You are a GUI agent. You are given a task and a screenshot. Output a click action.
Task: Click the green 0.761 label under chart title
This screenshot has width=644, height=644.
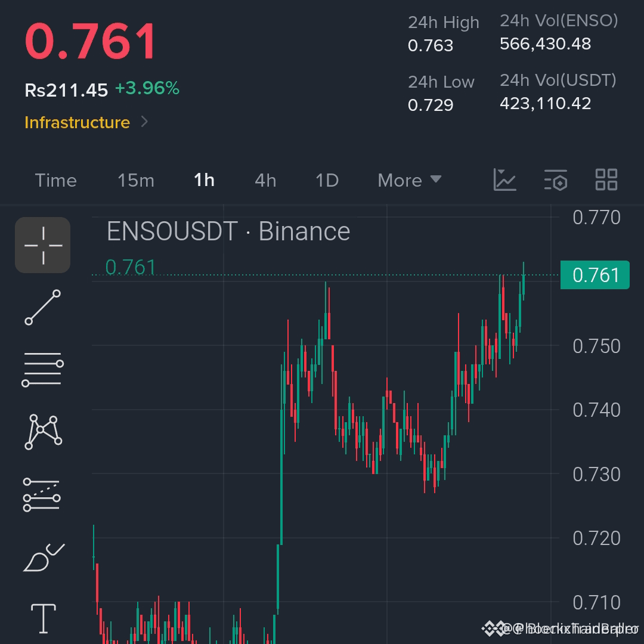click(x=131, y=267)
